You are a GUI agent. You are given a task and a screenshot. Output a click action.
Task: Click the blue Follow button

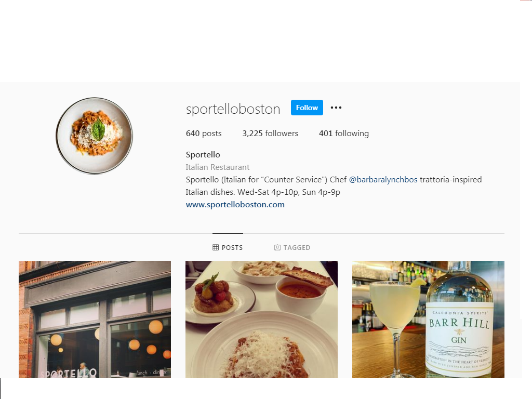click(x=307, y=108)
